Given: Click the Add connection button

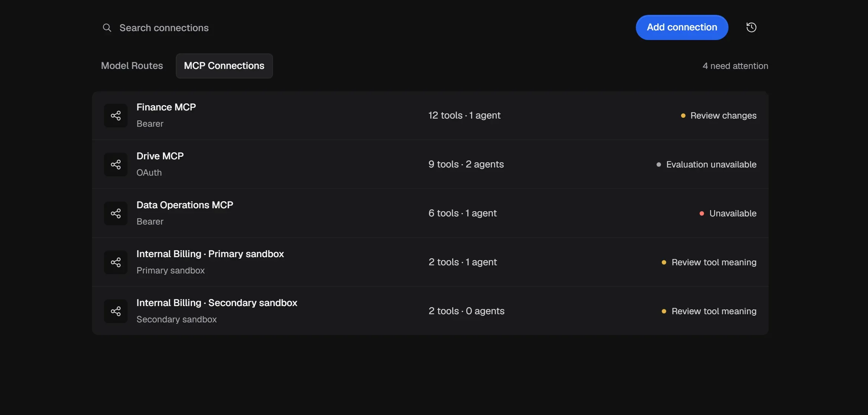Looking at the screenshot, I should pos(682,27).
